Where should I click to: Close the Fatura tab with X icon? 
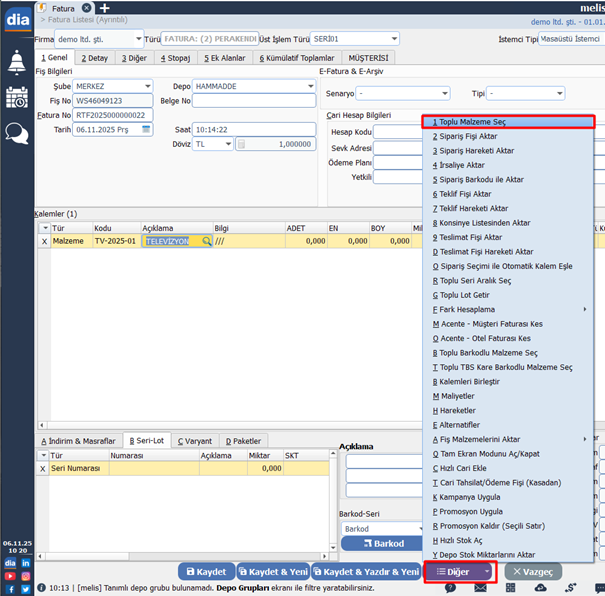click(86, 8)
